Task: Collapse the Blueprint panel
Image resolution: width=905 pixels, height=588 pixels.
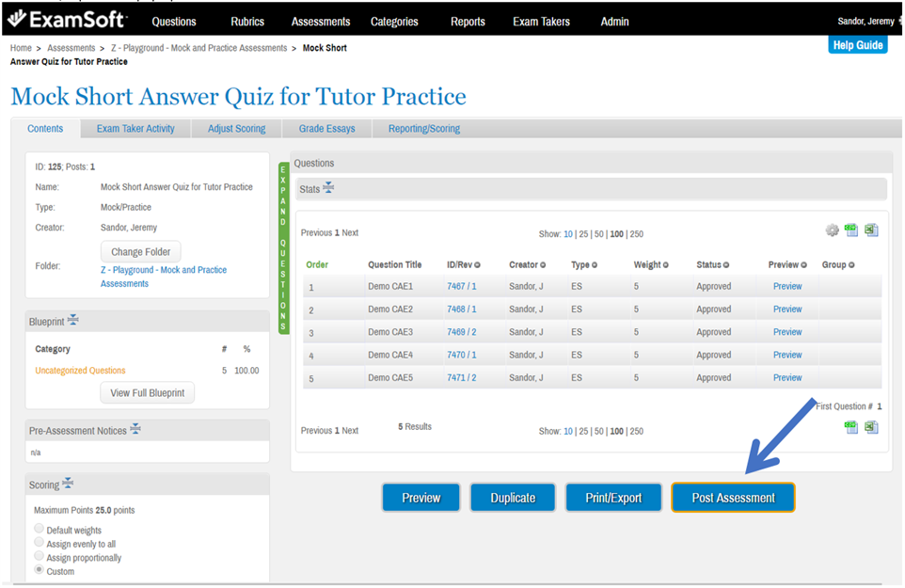Action: click(x=72, y=320)
